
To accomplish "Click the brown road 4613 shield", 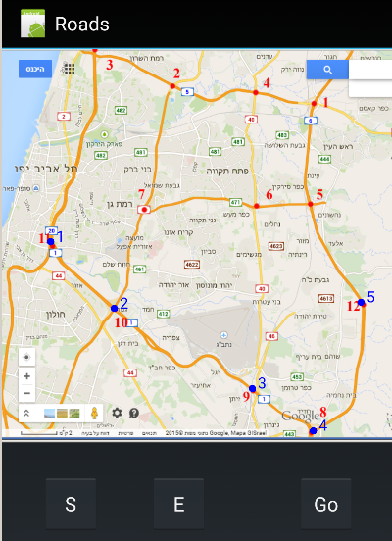I will tap(326, 298).
